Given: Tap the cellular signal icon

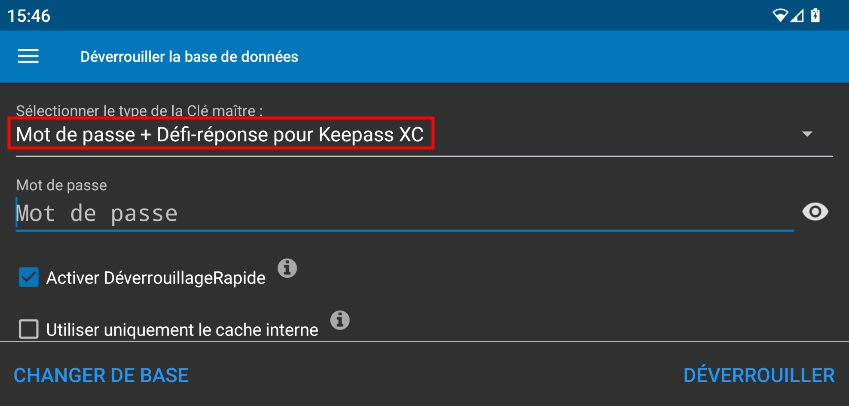Looking at the screenshot, I should [798, 15].
